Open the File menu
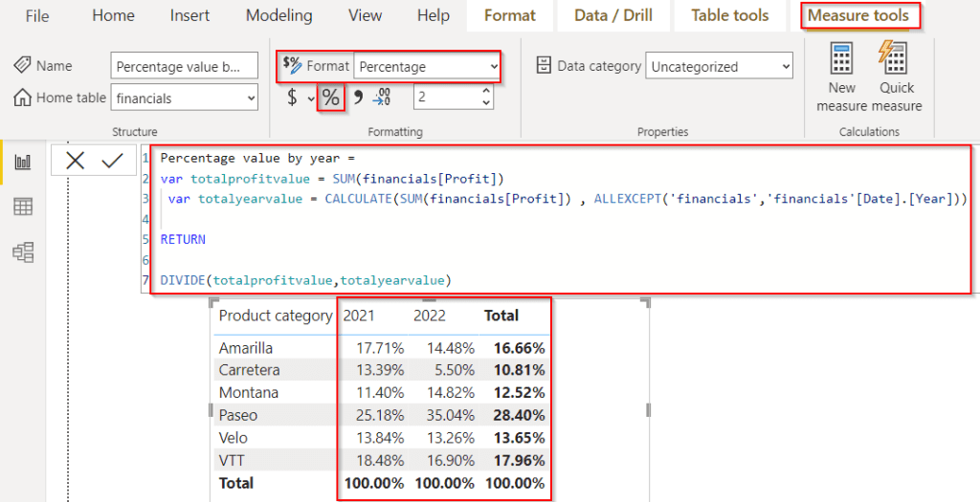 tap(37, 15)
